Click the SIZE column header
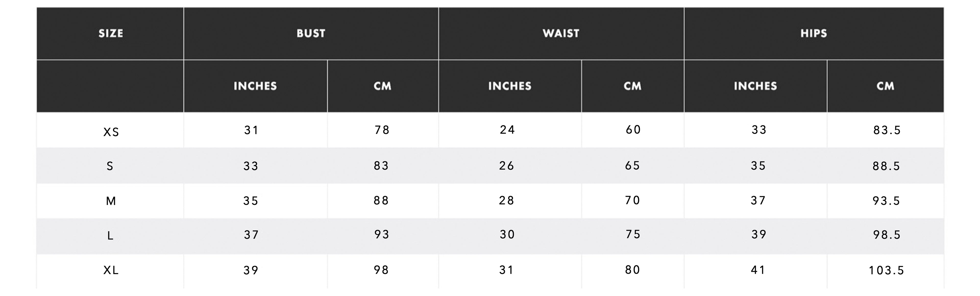 tap(111, 33)
